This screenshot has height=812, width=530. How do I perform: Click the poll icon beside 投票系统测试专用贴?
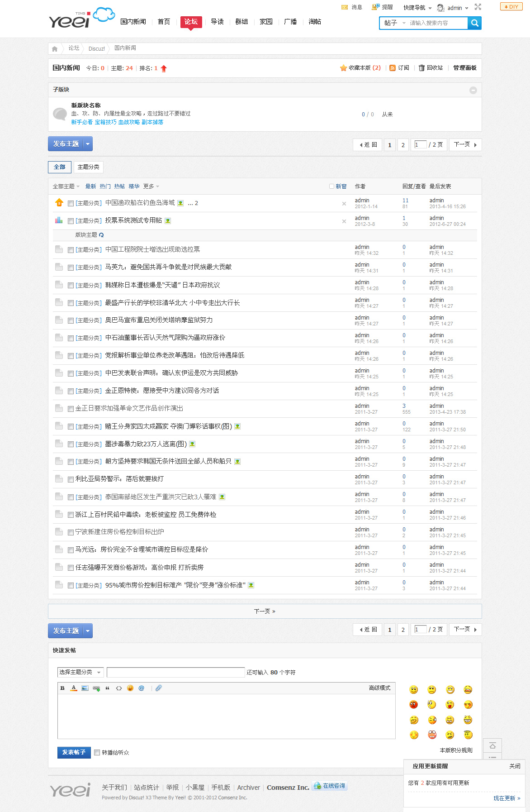pos(59,220)
